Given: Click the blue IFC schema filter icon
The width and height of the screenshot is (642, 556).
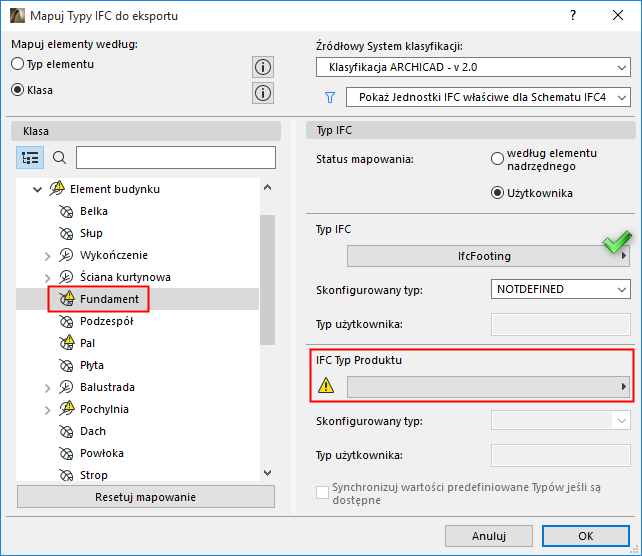Looking at the screenshot, I should tap(329, 97).
